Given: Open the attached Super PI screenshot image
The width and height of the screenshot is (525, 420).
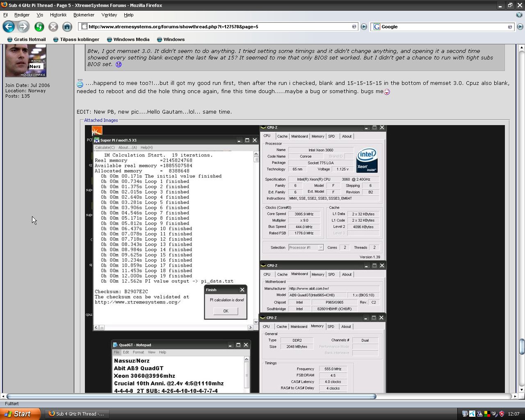Looking at the screenshot, I should point(294,259).
